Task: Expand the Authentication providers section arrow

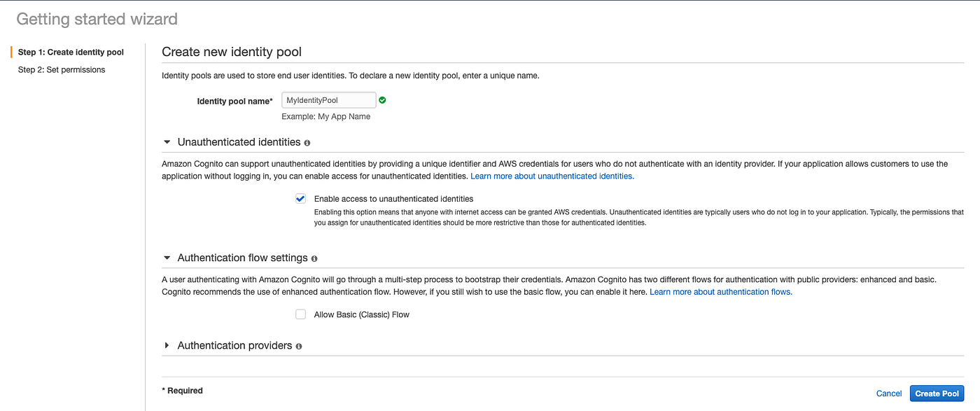Action: 167,345
